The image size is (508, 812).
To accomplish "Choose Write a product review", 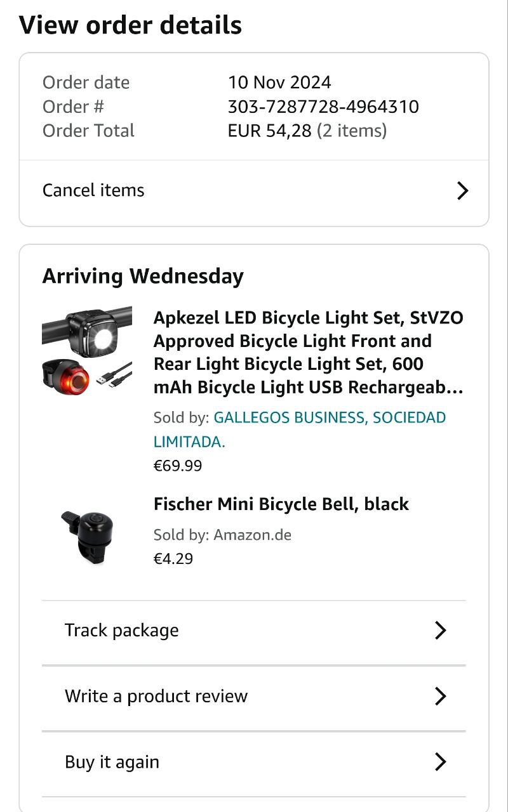I will pos(156,696).
